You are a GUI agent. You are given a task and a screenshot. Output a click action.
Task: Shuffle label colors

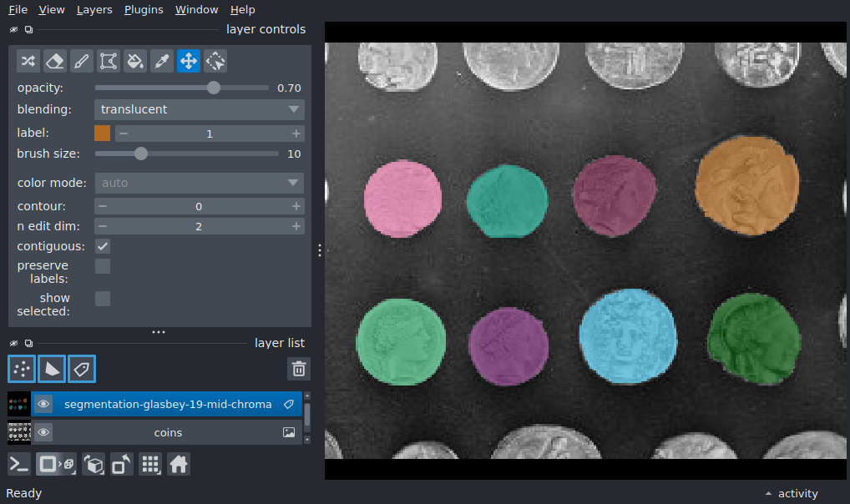(28, 61)
